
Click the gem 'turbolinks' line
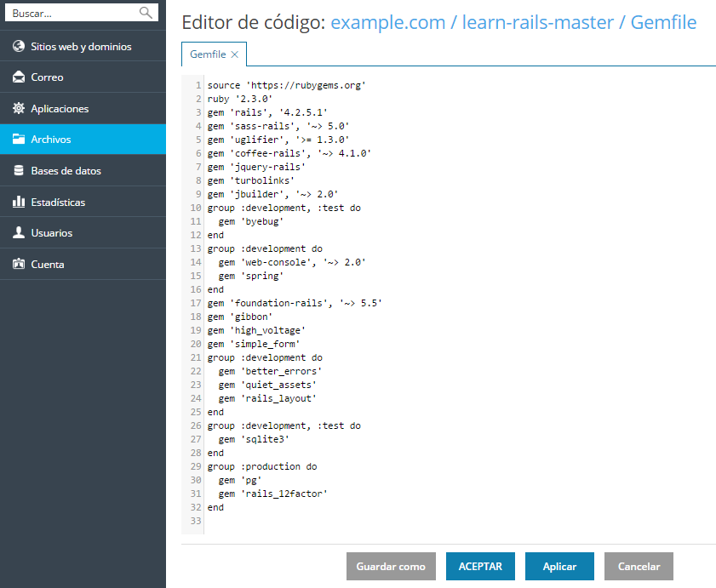click(x=250, y=180)
